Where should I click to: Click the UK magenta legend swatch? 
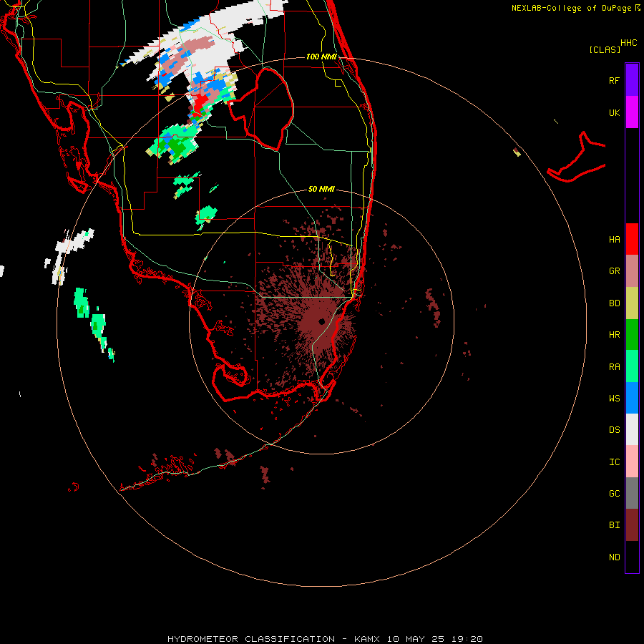[x=632, y=112]
